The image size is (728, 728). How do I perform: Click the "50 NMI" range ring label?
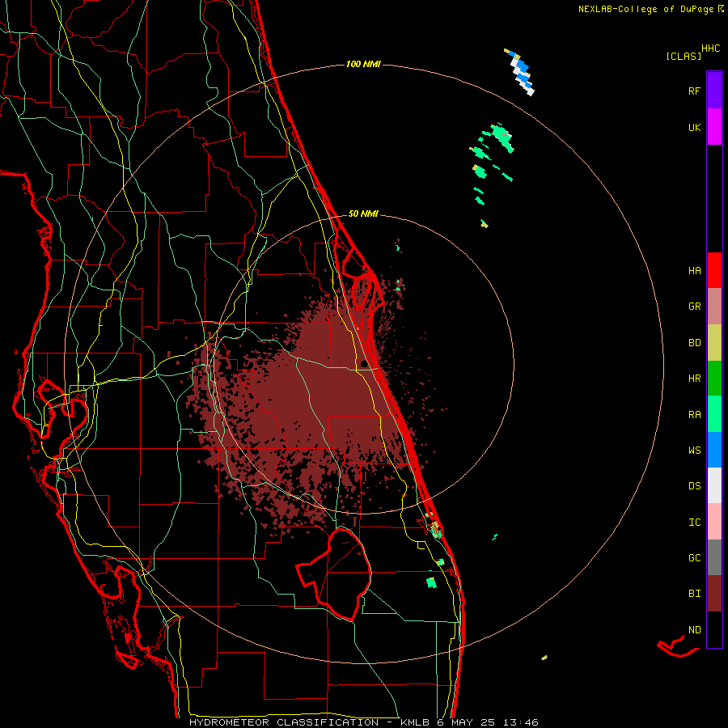(x=363, y=214)
